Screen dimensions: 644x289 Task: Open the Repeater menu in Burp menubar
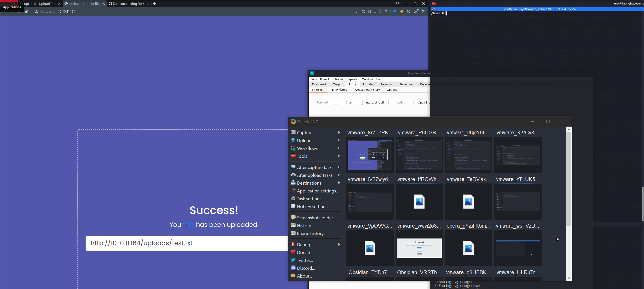(x=352, y=79)
